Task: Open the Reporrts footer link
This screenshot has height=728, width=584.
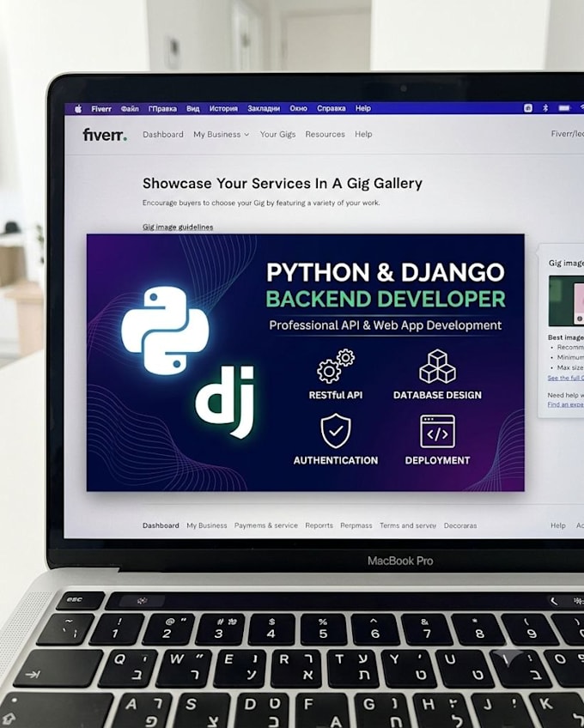Action: (319, 525)
